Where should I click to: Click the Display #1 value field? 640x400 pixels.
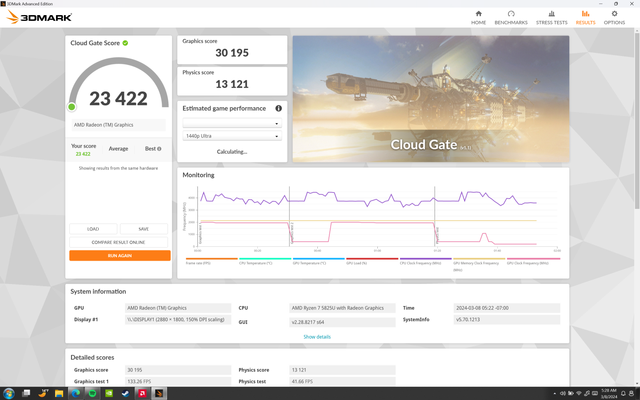178,320
